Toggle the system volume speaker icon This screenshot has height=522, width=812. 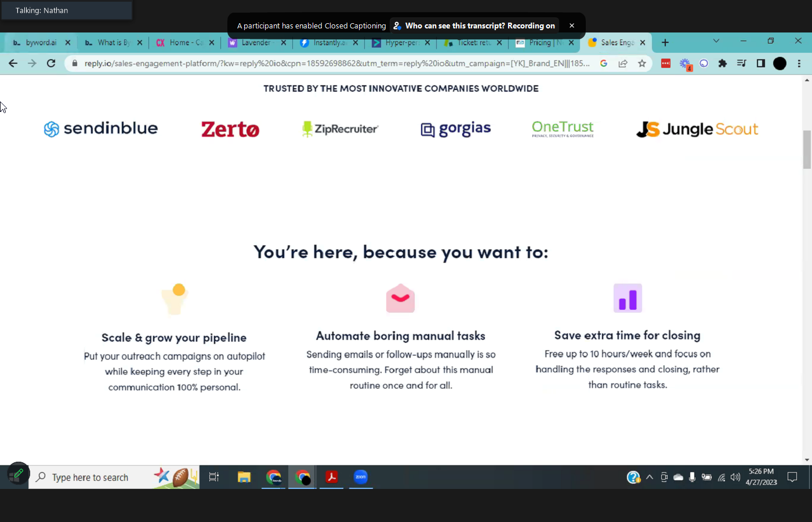point(735,478)
